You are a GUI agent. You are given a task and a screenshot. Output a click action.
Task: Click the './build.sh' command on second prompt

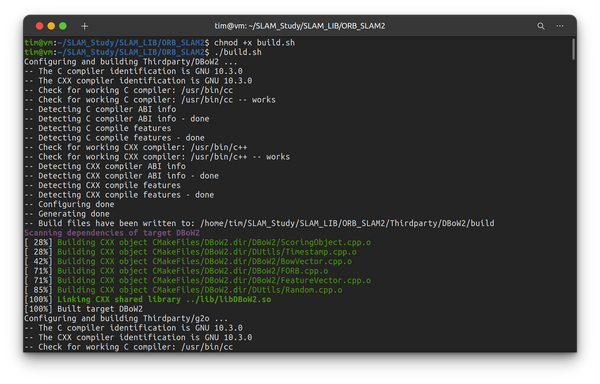click(x=238, y=52)
